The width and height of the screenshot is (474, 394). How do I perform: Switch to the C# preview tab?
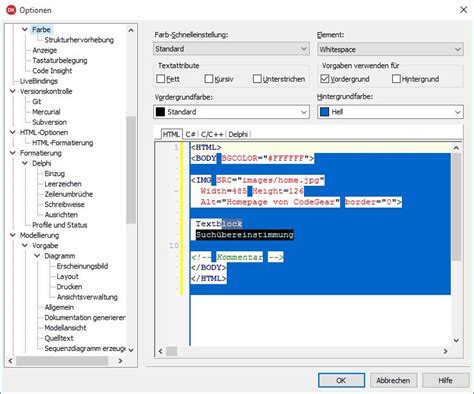(190, 134)
